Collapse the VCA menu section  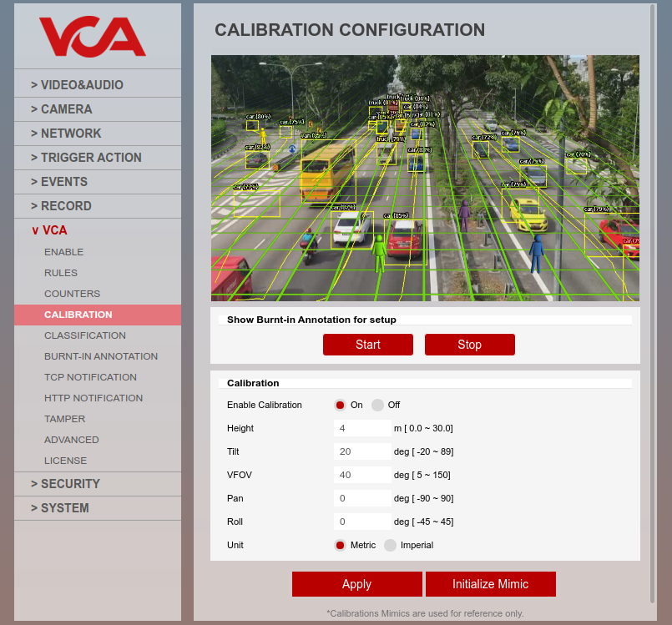98,230
